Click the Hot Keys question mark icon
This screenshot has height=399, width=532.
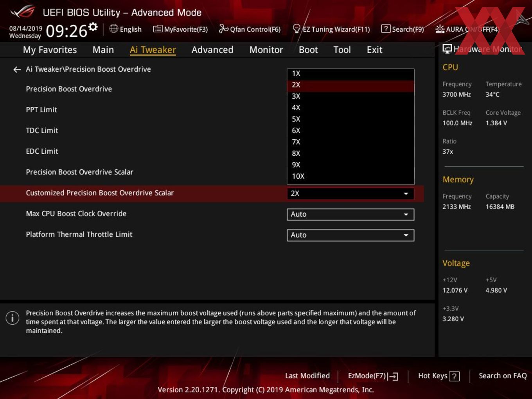coord(454,376)
